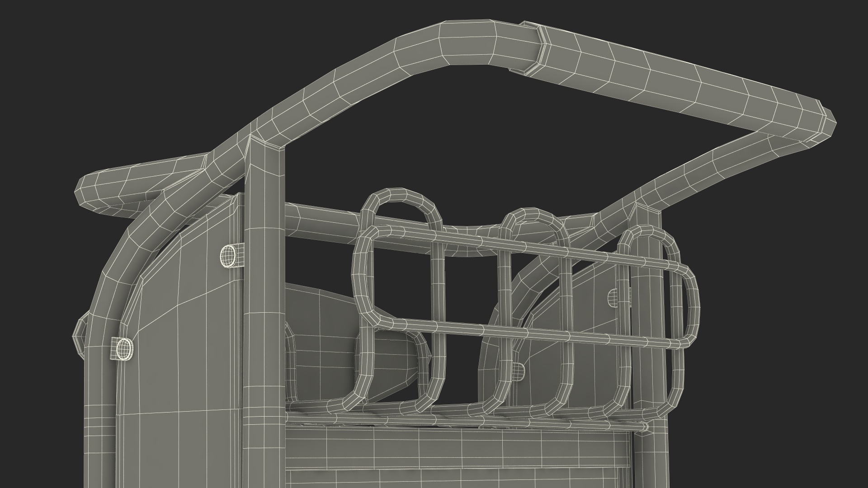Click the upper cylindrical bolt on left panel
This screenshot has width=868, height=488.
[x=229, y=256]
